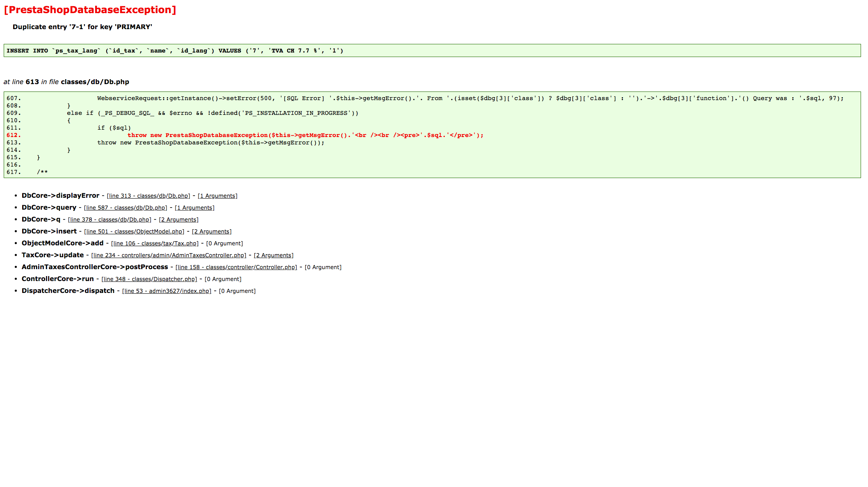This screenshot has height=487, width=868.
Task: Click the INSERT INTO ps_tax_lang SQL query box
Action: pyautogui.click(x=175, y=51)
